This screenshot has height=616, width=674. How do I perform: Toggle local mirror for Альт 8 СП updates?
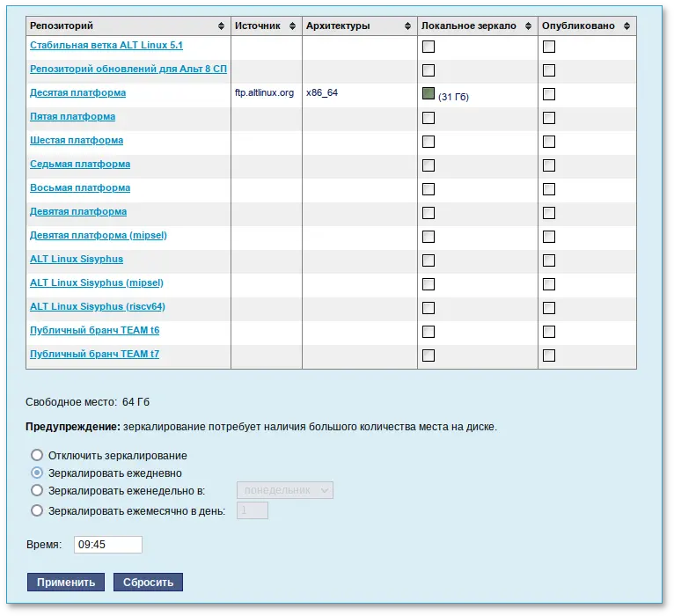point(429,70)
